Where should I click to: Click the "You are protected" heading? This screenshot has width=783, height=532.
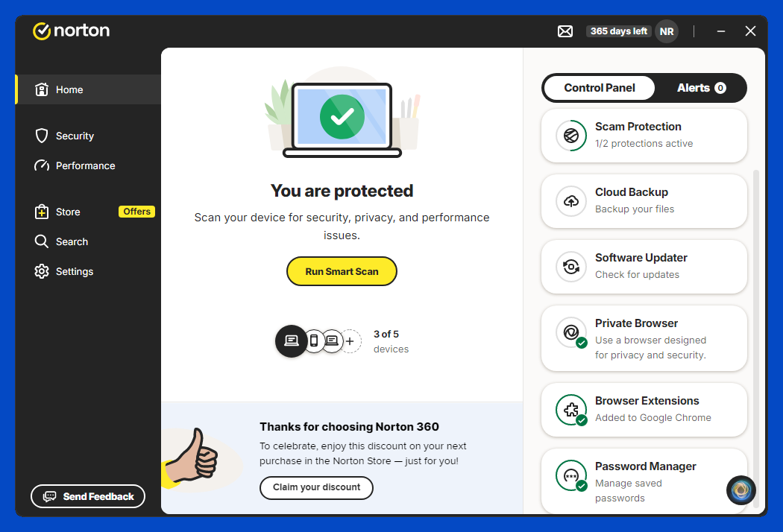342,191
